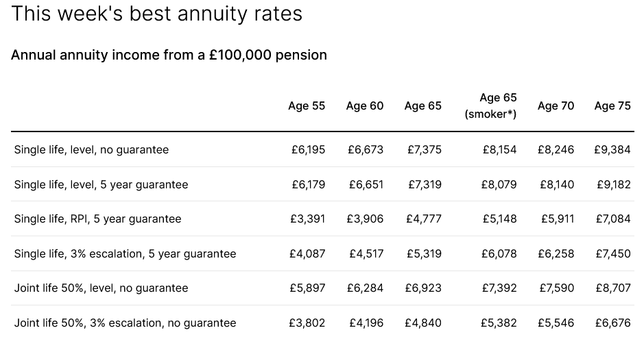Click the £5,319 escalation value for Age 65

[424, 254]
